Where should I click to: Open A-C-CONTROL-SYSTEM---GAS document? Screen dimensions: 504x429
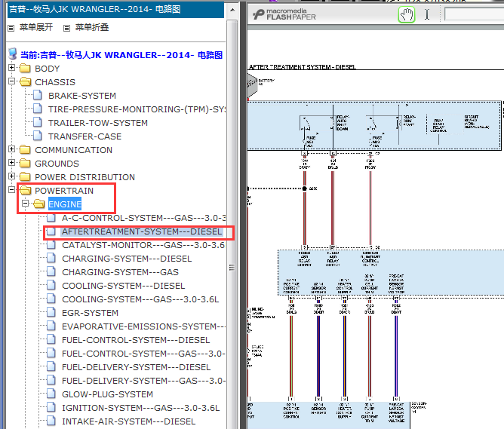[143, 218]
